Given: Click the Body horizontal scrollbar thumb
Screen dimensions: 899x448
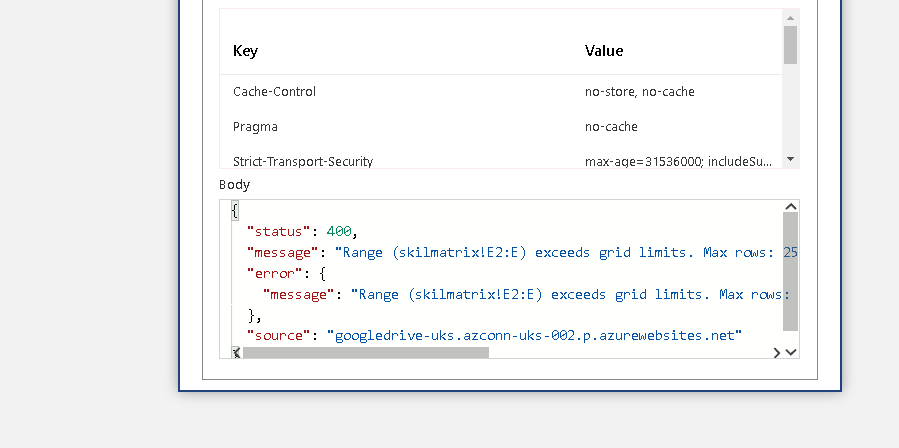Looking at the screenshot, I should click(366, 352).
